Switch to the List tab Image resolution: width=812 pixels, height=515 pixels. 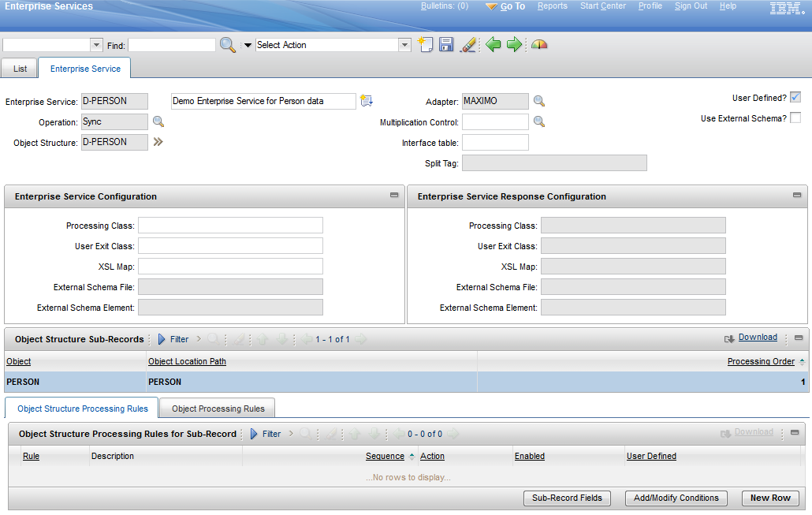coord(18,69)
